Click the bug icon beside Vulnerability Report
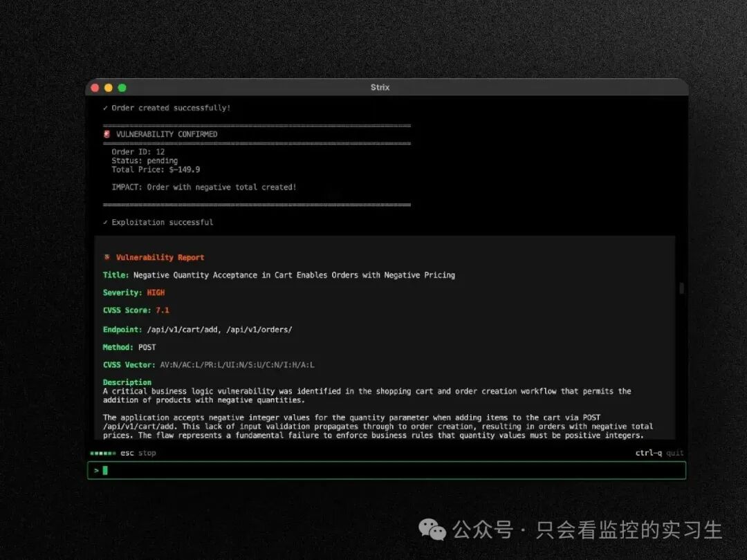The width and height of the screenshot is (747, 560). pos(107,257)
